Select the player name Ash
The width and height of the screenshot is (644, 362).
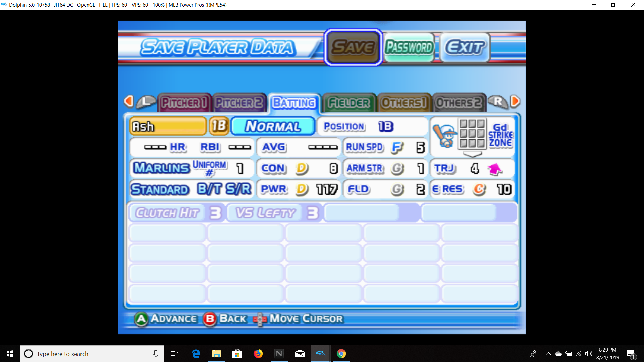[168, 126]
